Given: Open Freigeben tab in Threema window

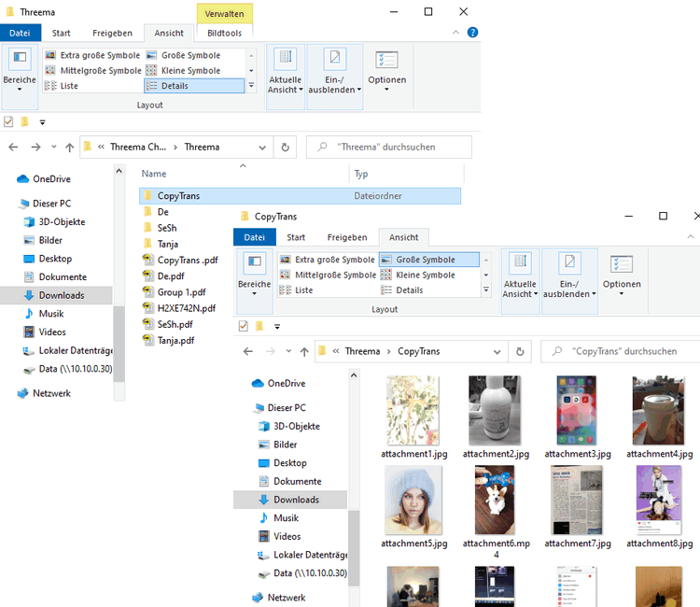Looking at the screenshot, I should 112,33.
